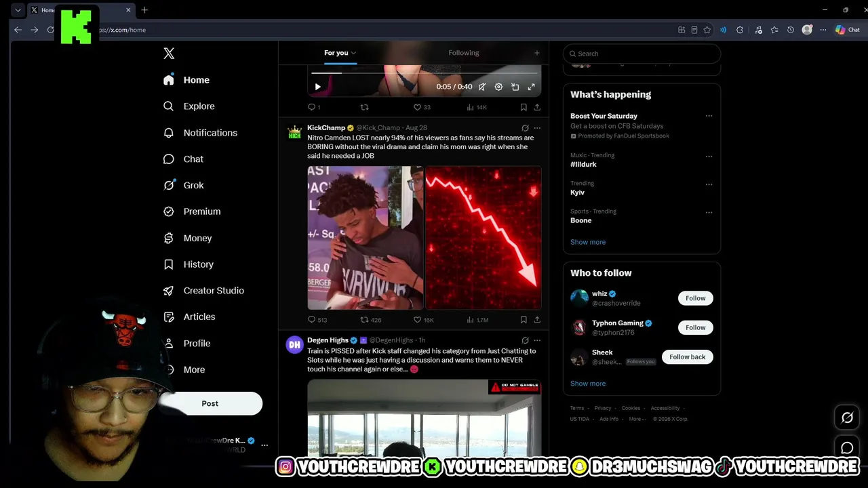Image resolution: width=868 pixels, height=488 pixels.
Task: Open the red downward chart image
Action: tap(484, 238)
